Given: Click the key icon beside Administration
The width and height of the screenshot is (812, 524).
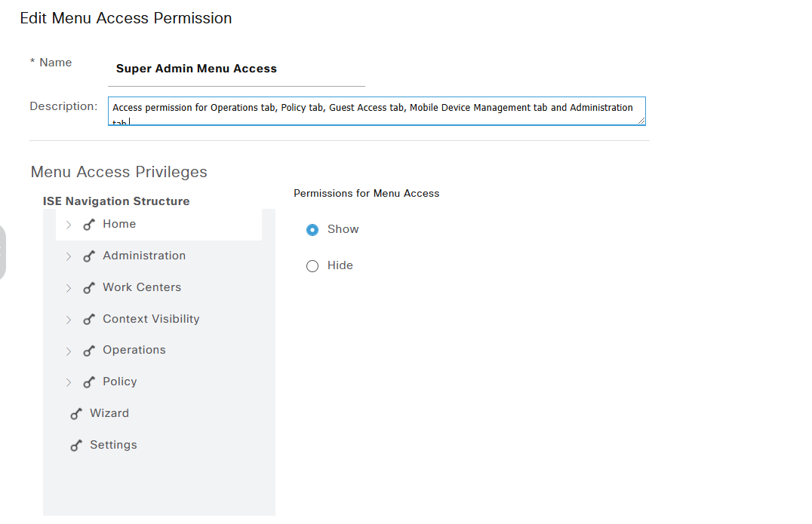Looking at the screenshot, I should pyautogui.click(x=89, y=256).
